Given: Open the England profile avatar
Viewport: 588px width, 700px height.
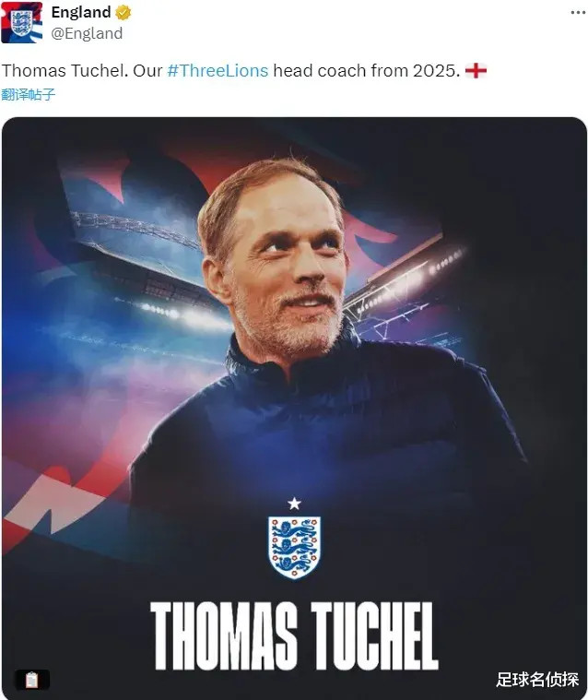Looking at the screenshot, I should point(22,22).
